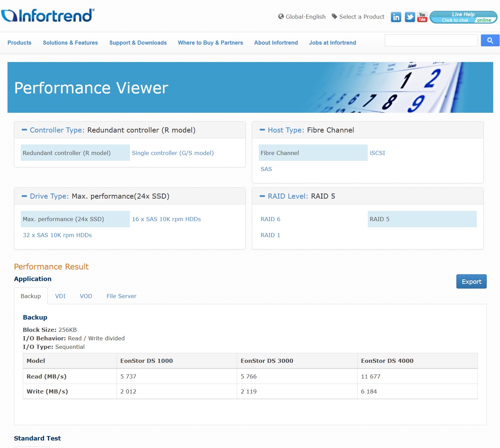Click the write value 2 119
The height and width of the screenshot is (448, 500).
click(x=248, y=391)
